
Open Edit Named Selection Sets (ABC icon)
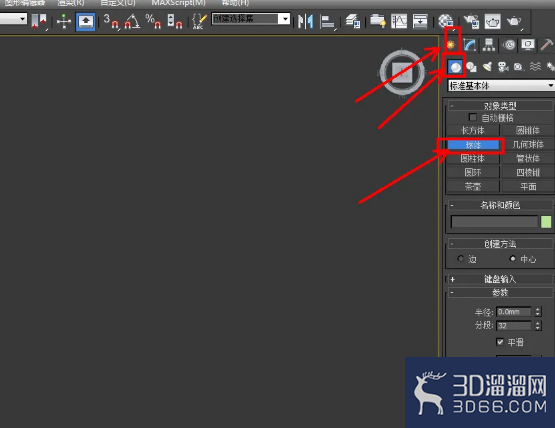[x=199, y=21]
